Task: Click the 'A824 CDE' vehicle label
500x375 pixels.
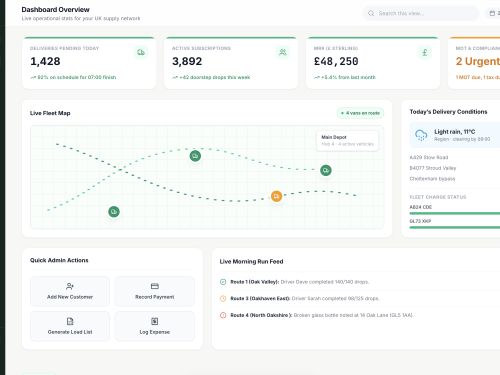Action: coord(421,207)
